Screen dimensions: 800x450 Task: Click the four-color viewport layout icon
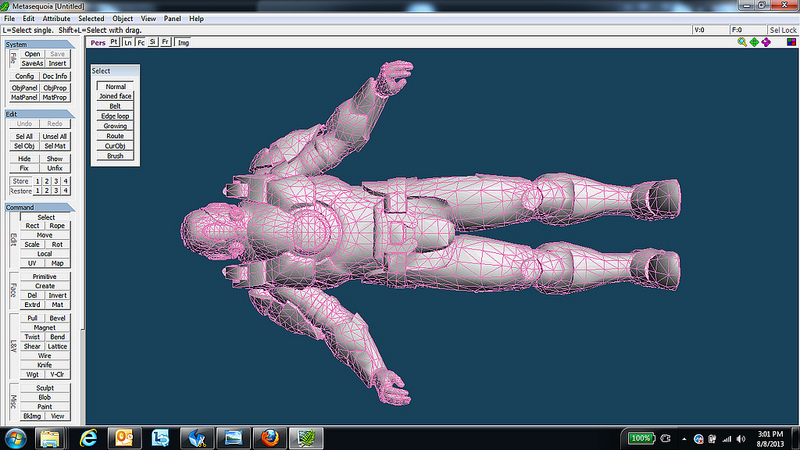(x=791, y=42)
